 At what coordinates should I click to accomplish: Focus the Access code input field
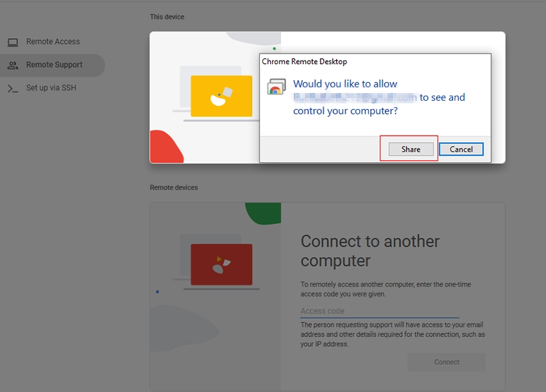[380, 311]
